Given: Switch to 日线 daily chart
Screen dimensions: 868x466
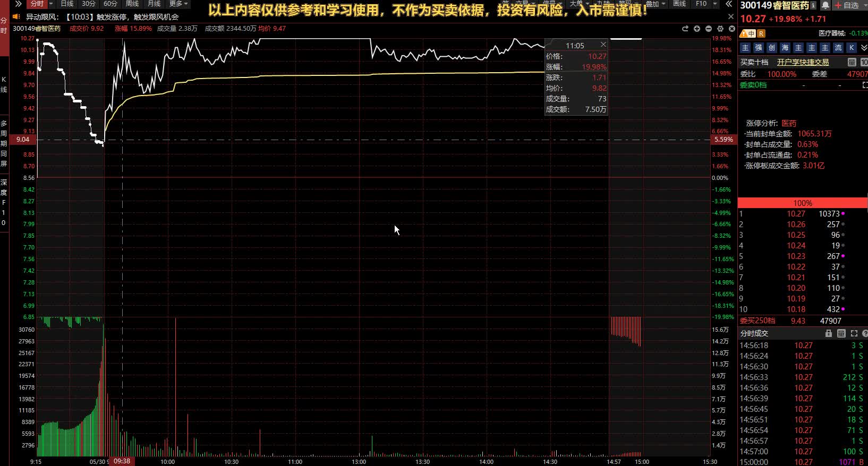Looking at the screenshot, I should [x=67, y=4].
